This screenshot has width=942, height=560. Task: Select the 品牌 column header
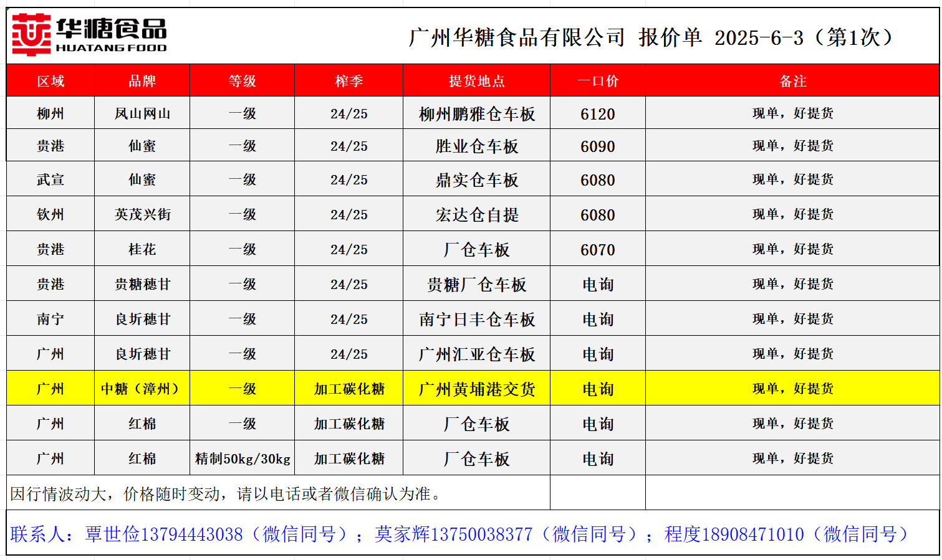click(x=142, y=81)
